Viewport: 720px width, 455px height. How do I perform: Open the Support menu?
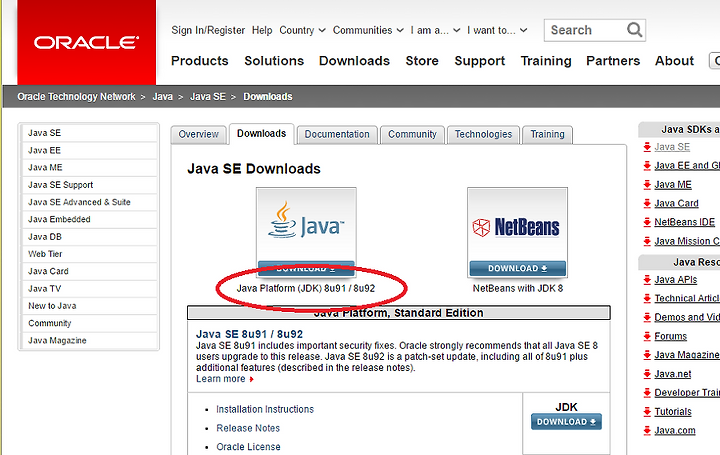(x=479, y=61)
